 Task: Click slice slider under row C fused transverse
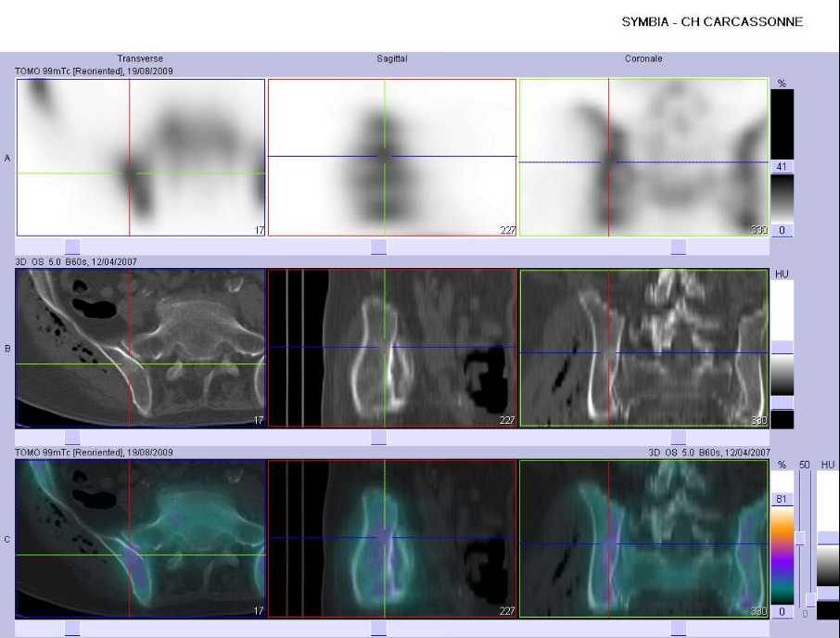click(72, 629)
